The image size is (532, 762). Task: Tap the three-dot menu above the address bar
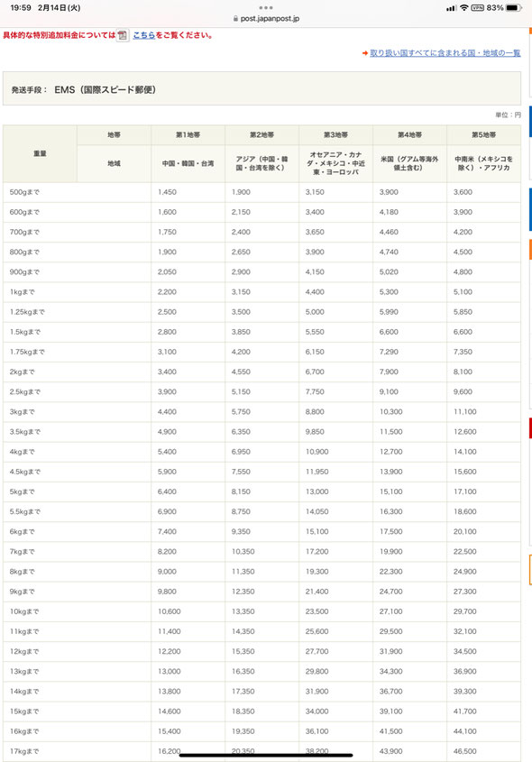(x=266, y=8)
